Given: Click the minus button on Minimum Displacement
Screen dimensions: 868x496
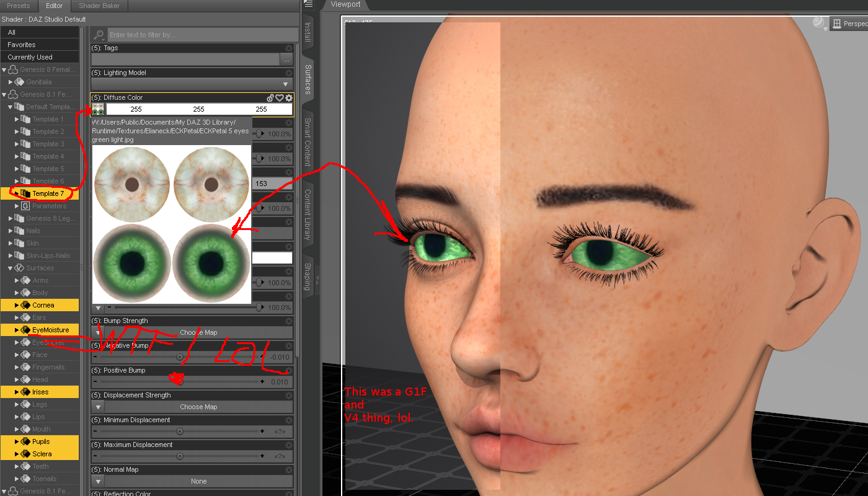Looking at the screenshot, I should tap(95, 432).
